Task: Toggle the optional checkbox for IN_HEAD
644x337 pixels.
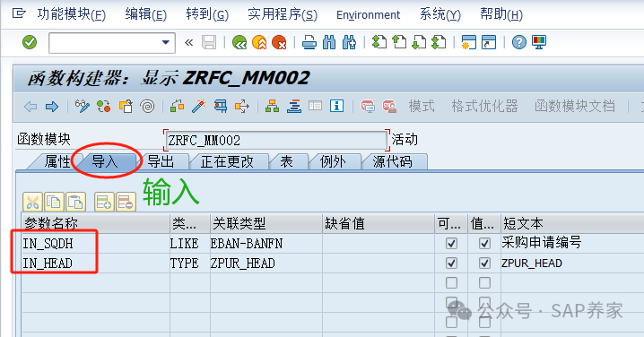Action: (x=451, y=264)
